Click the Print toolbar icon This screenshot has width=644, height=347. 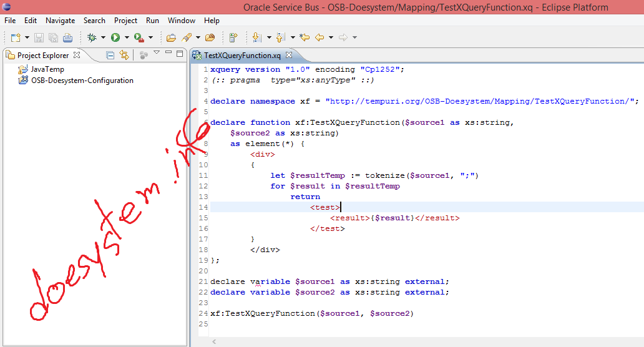pyautogui.click(x=68, y=38)
